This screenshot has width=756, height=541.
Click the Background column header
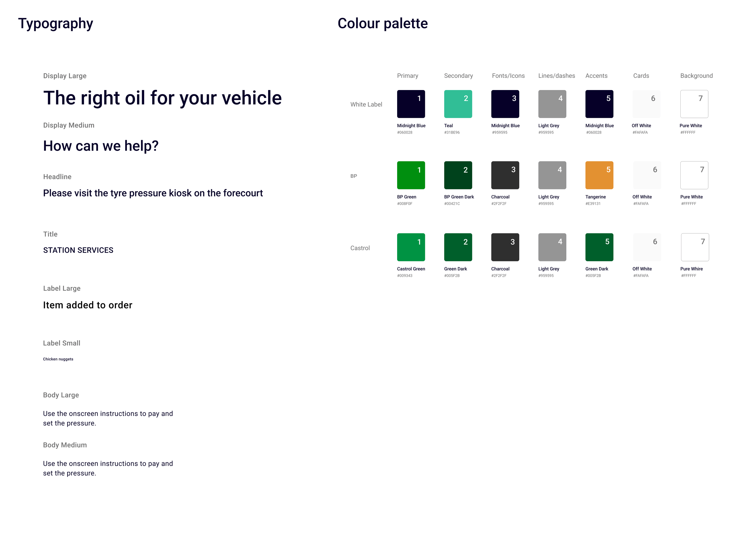696,76
